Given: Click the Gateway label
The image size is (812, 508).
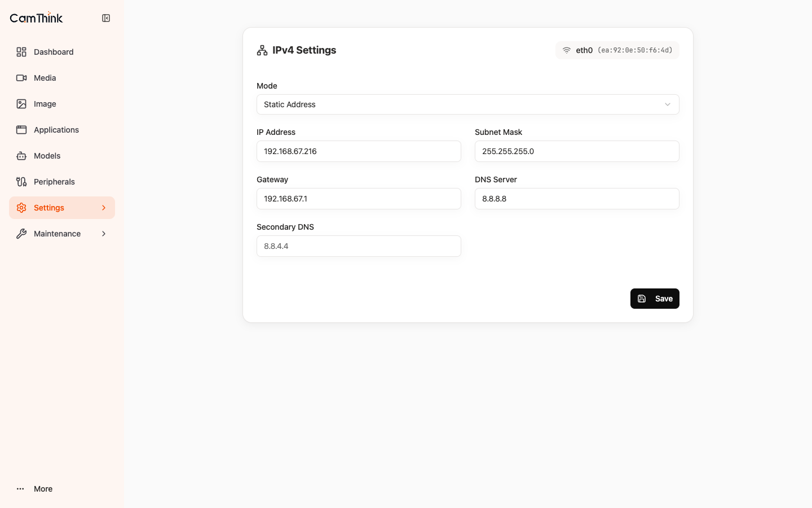Looking at the screenshot, I should [x=272, y=179].
